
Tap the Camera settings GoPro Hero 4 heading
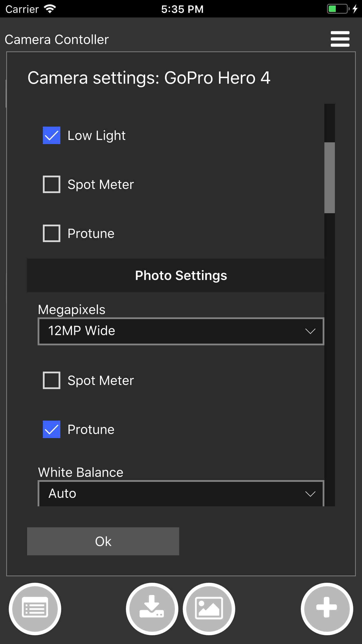tap(149, 78)
